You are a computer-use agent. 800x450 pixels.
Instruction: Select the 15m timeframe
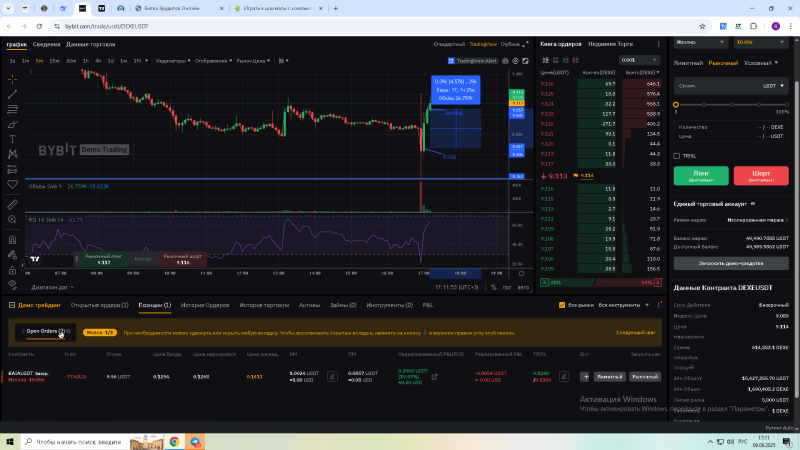click(x=54, y=61)
